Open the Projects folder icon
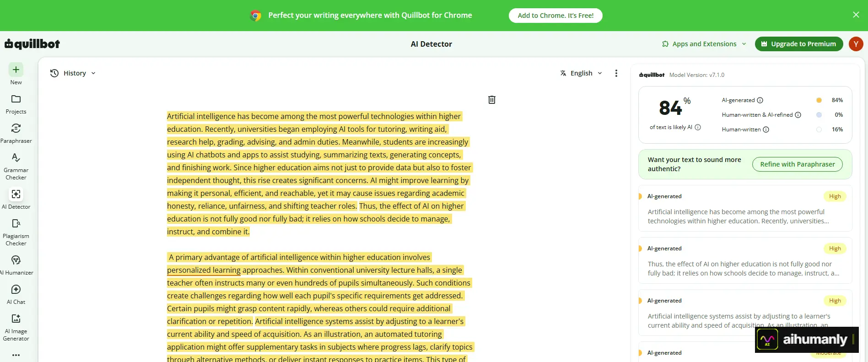This screenshot has width=868, height=362. click(16, 99)
